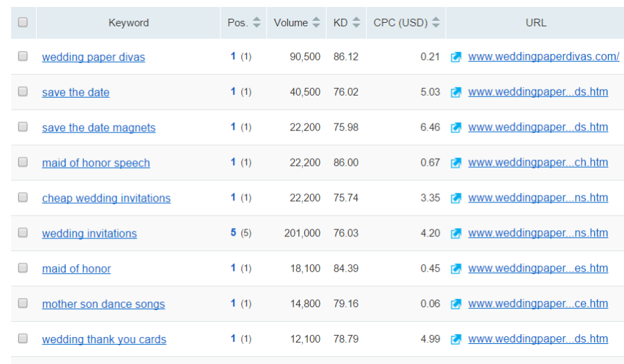Open keyword link maid of honor speech

[x=96, y=163]
